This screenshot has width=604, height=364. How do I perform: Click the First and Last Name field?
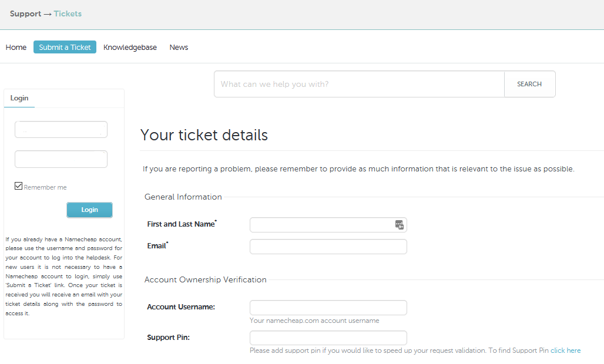tap(328, 225)
